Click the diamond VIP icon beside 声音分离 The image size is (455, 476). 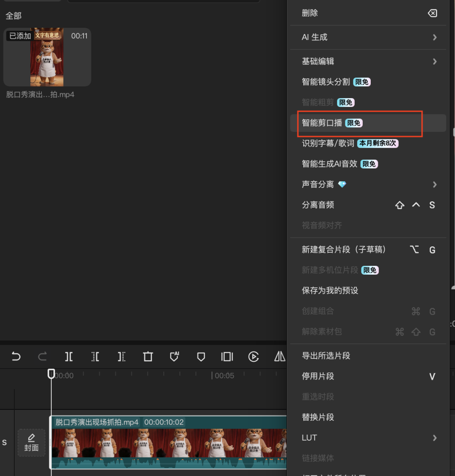tap(342, 184)
